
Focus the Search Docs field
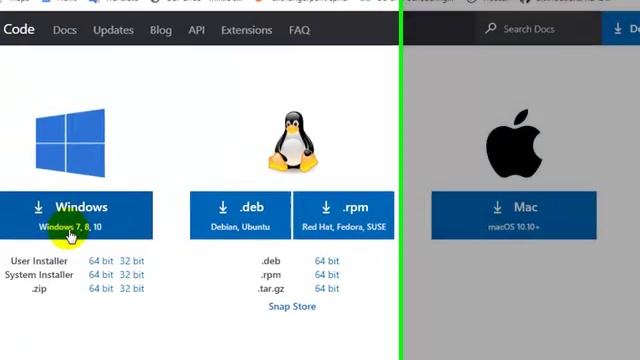coord(538,29)
